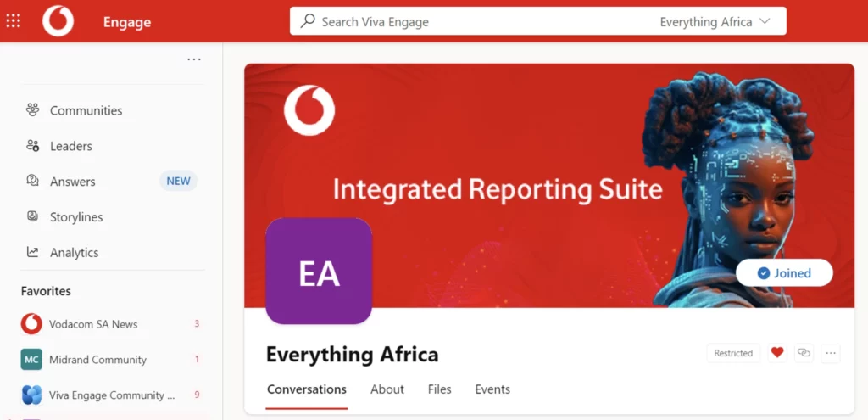Screen dimensions: 868x420
Task: Open the sidebar three-dot options menu
Action: point(194,59)
